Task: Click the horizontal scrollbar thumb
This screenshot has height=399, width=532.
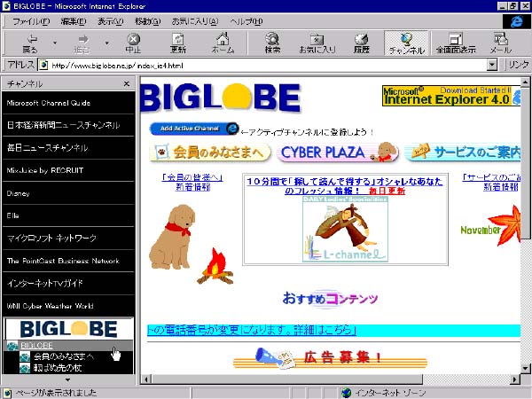Action: click(287, 379)
